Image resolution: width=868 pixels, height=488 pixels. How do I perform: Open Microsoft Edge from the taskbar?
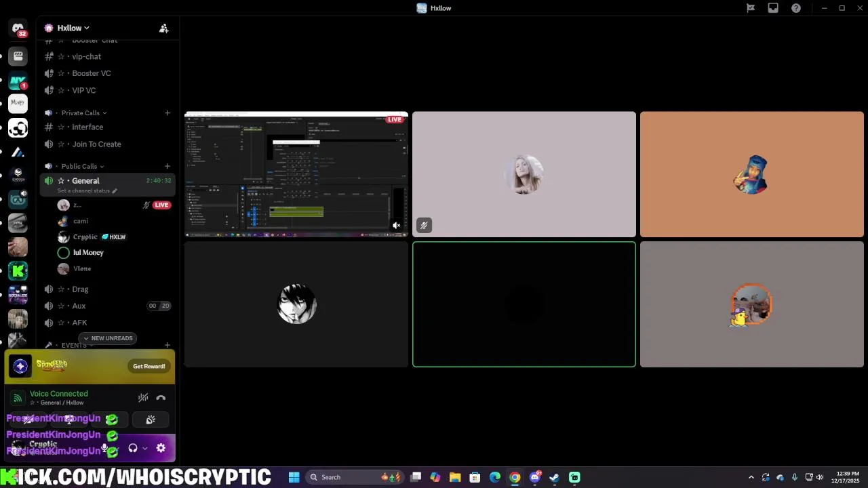[495, 477]
